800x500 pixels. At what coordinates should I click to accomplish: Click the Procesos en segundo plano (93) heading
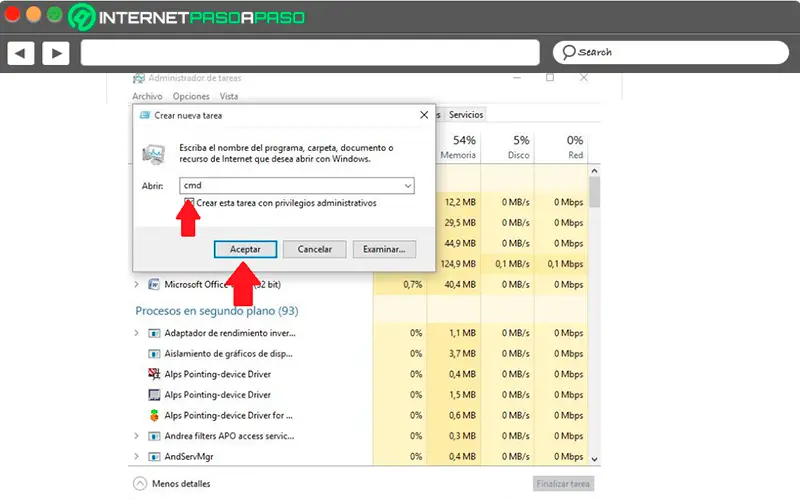coord(217,311)
